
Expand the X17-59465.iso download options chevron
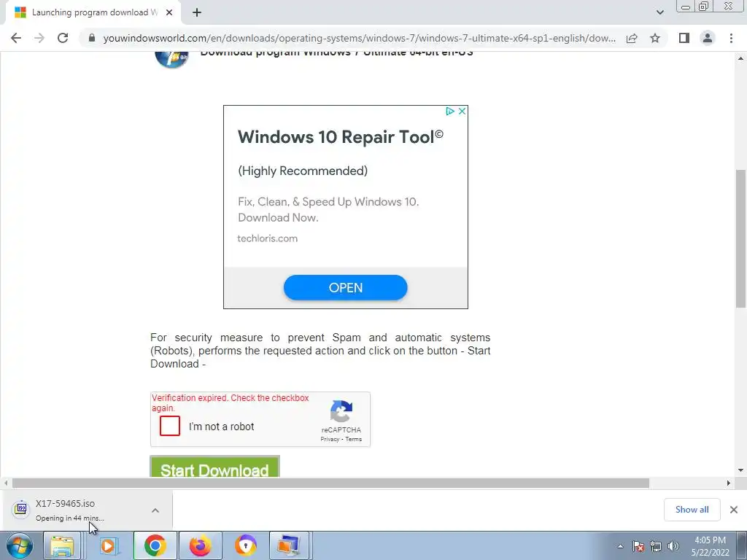pos(155,510)
